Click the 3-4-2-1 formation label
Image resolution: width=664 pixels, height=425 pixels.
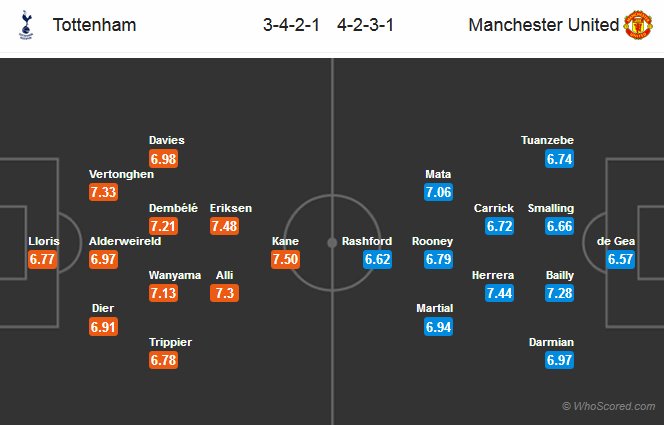[291, 25]
